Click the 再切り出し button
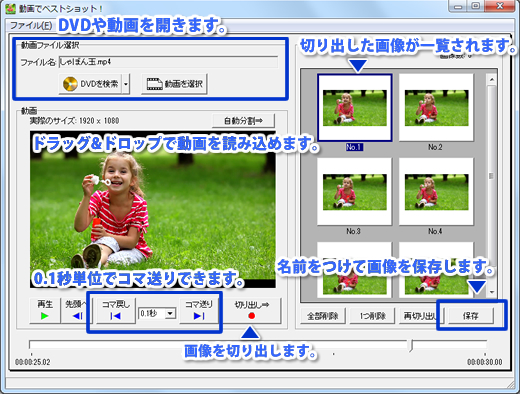 point(420,316)
